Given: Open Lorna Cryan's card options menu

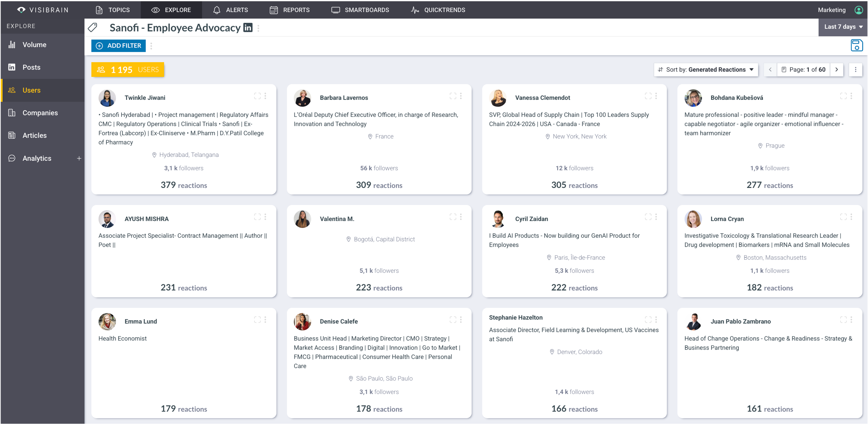Looking at the screenshot, I should click(852, 217).
